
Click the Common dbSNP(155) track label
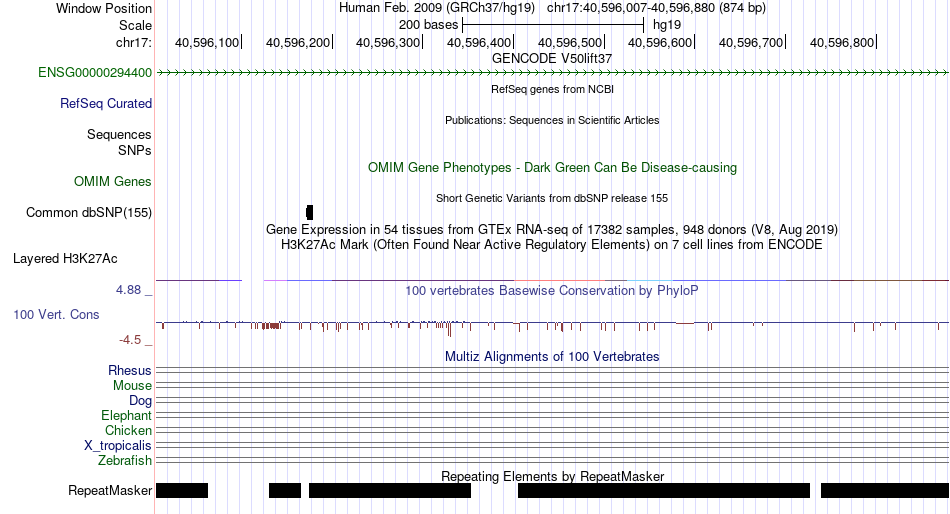pyautogui.click(x=88, y=213)
